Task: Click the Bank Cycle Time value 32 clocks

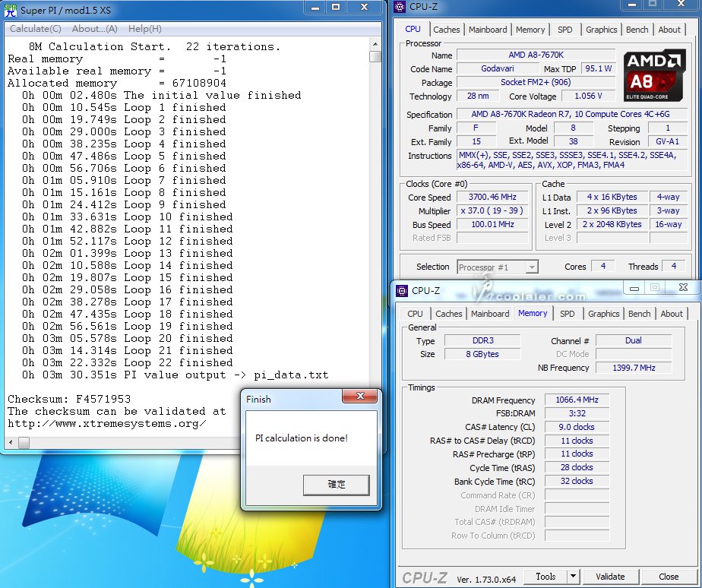Action: [577, 482]
